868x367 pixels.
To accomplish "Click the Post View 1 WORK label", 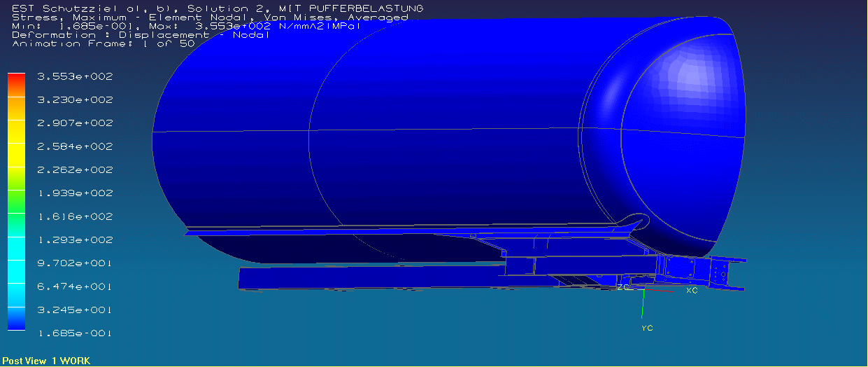I will 46,361.
